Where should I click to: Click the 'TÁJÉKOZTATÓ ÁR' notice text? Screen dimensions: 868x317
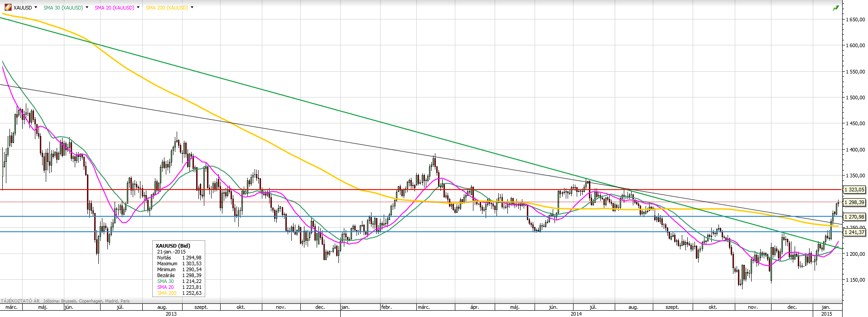20,301
